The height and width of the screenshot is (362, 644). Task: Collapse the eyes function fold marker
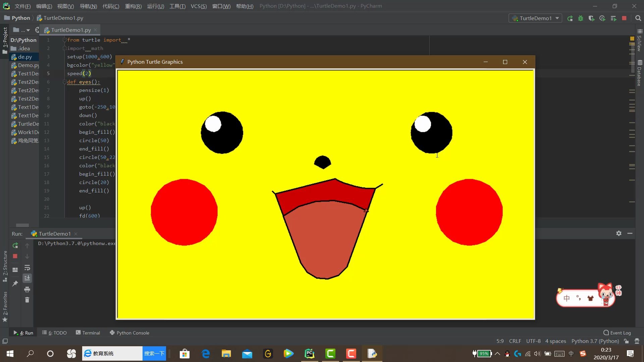tap(64, 82)
